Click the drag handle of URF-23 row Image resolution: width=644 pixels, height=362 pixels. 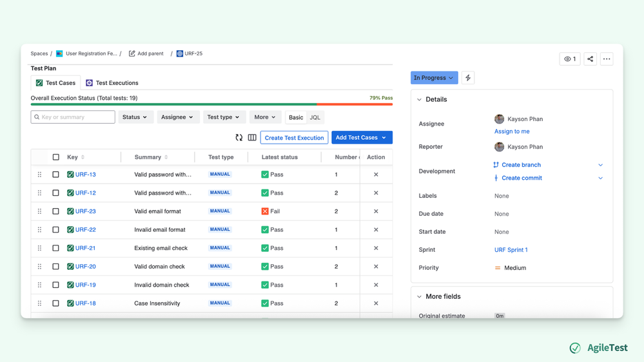click(x=39, y=211)
